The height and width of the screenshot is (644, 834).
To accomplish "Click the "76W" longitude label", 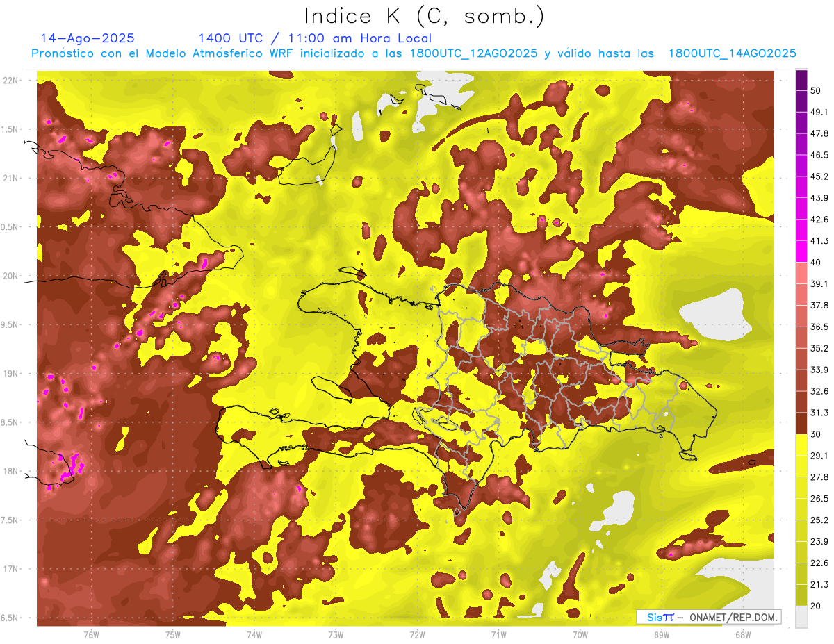I will 91,634.
